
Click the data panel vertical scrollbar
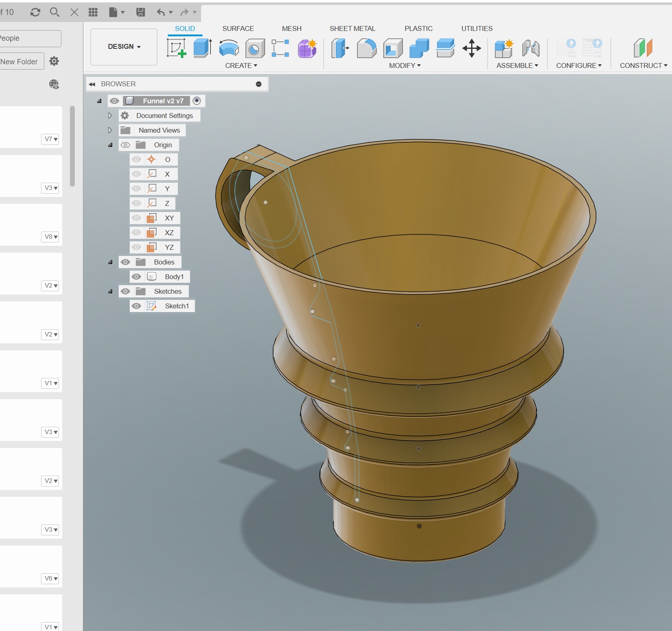tap(72, 146)
